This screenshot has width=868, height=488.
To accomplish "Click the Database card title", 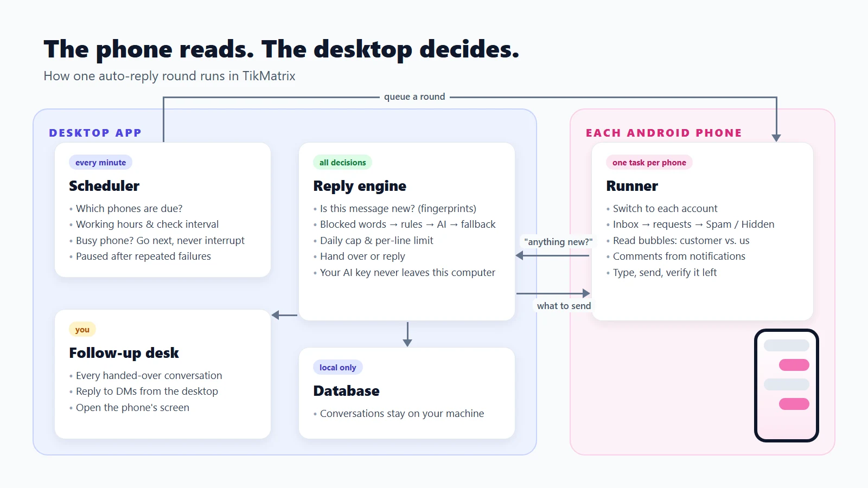I will click(346, 391).
